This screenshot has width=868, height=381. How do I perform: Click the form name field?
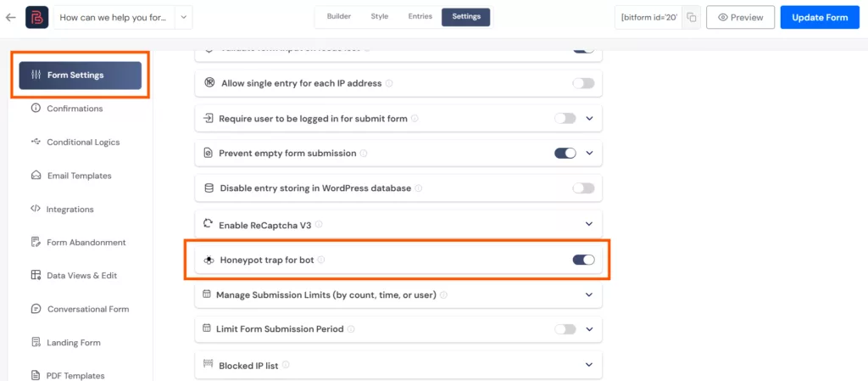click(114, 17)
